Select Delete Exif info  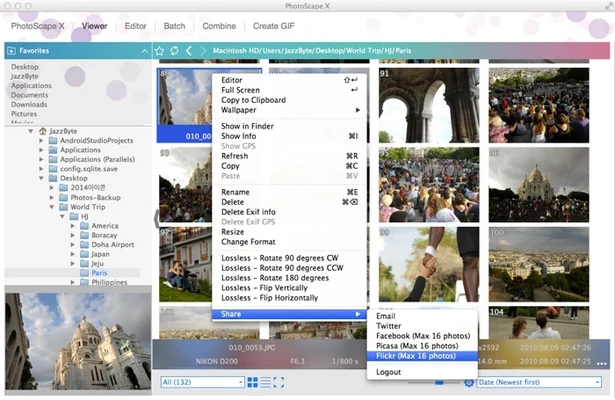[x=289, y=212]
